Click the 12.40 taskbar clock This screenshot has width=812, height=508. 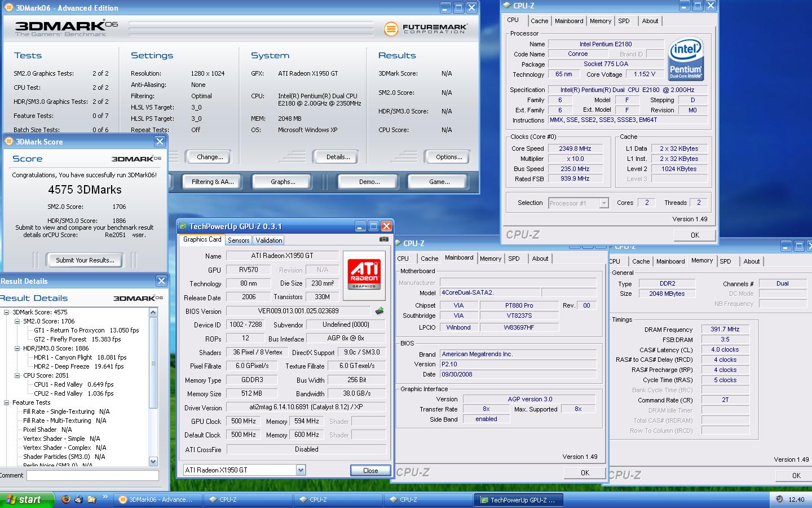pyautogui.click(x=796, y=500)
